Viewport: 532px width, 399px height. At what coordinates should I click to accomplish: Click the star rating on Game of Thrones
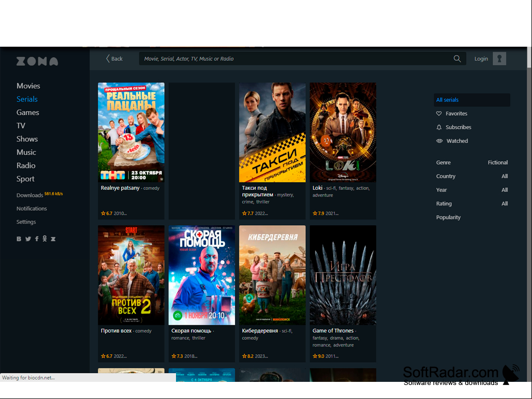coord(318,356)
